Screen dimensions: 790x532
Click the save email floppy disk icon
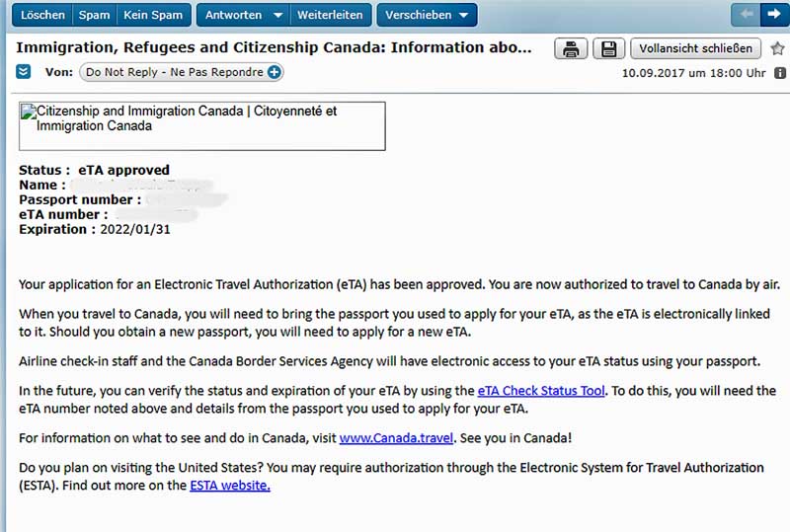pyautogui.click(x=608, y=48)
